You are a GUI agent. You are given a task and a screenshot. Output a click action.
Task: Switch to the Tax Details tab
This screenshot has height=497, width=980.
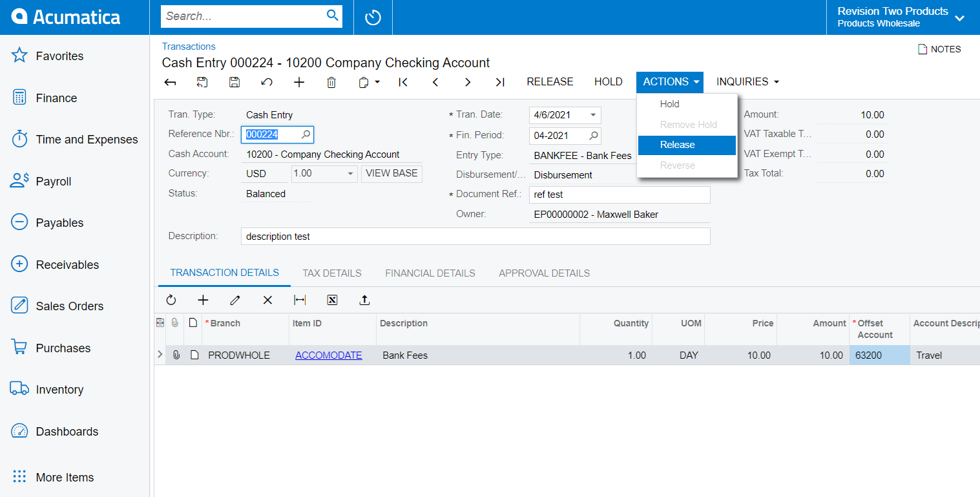(x=332, y=273)
